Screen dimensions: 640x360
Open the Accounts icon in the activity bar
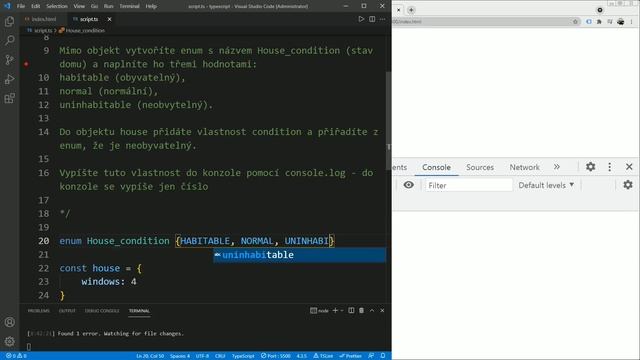(x=9, y=322)
